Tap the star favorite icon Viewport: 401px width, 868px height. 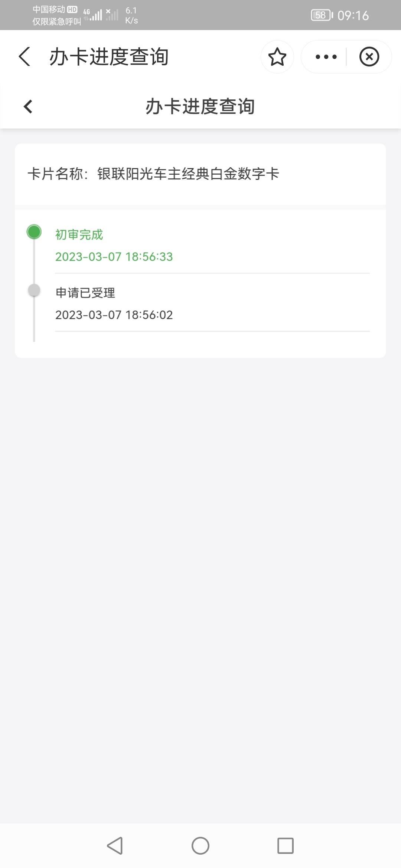click(277, 57)
